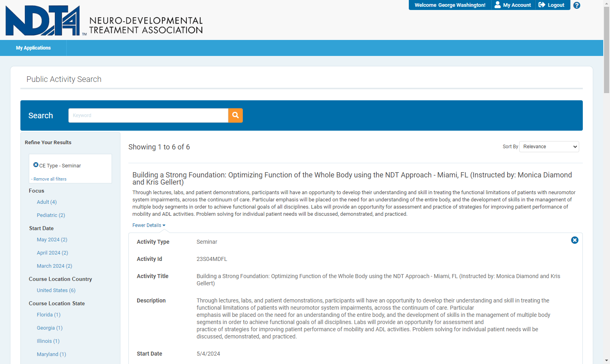
Task: Close the activity details panel
Action: coord(574,240)
